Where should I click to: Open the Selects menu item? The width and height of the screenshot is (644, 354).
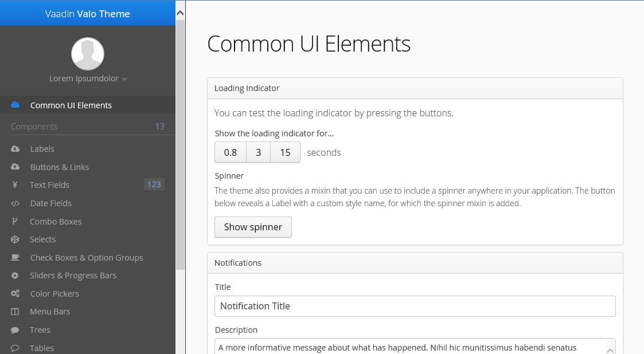(x=43, y=239)
